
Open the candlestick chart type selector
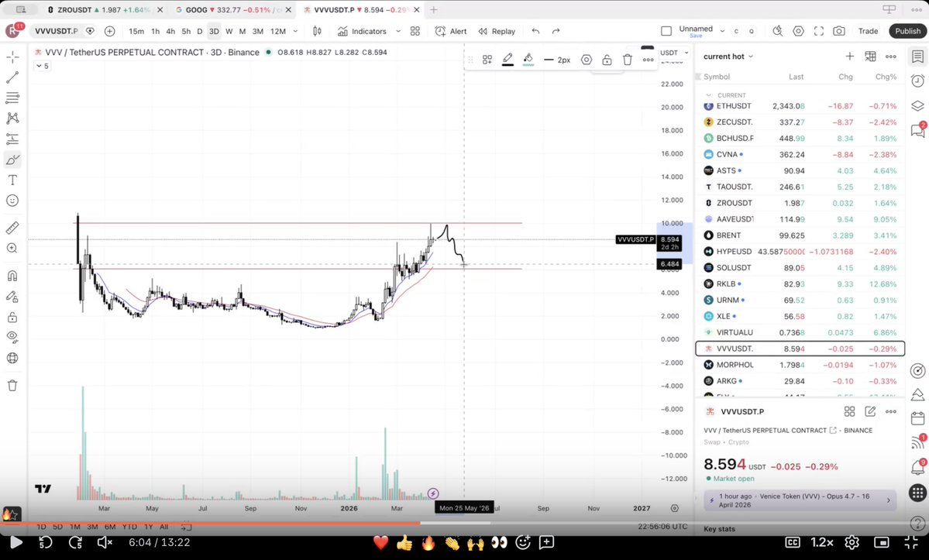[x=317, y=32]
